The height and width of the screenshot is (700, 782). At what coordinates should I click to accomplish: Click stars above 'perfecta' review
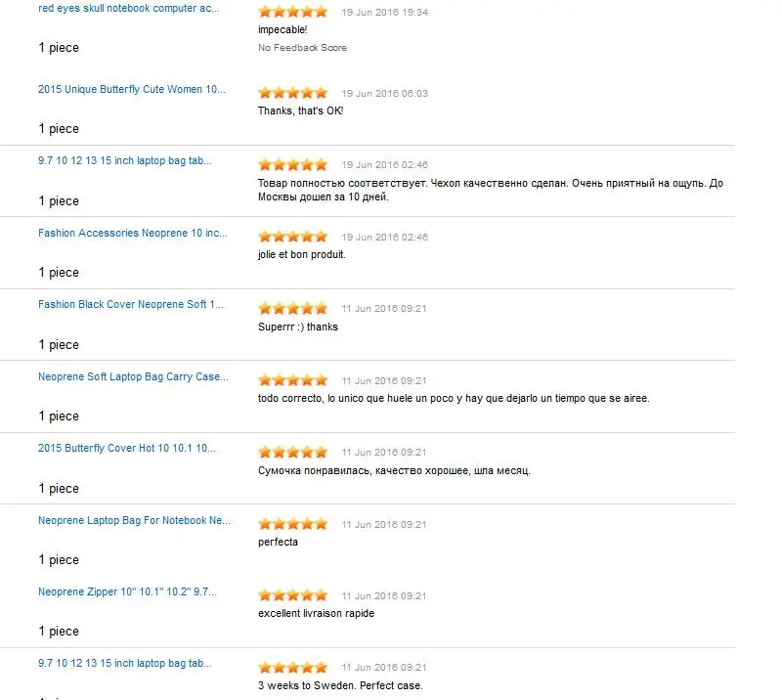pos(292,524)
